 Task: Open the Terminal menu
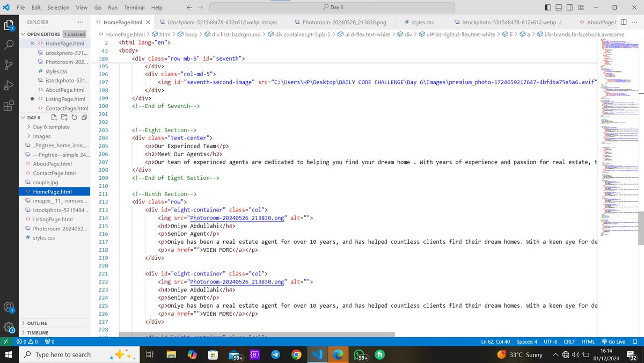click(134, 8)
